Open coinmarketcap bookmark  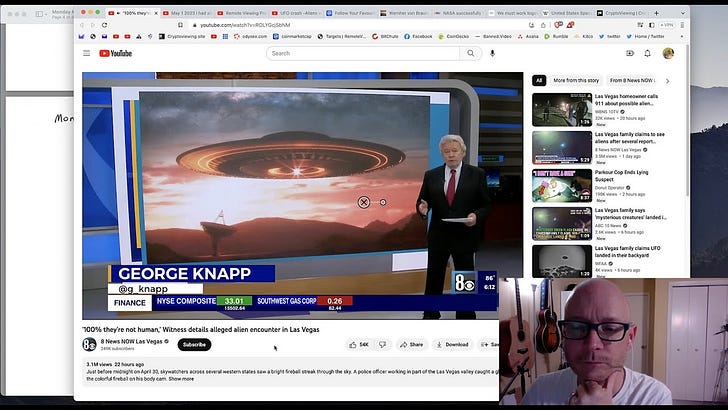pos(292,36)
